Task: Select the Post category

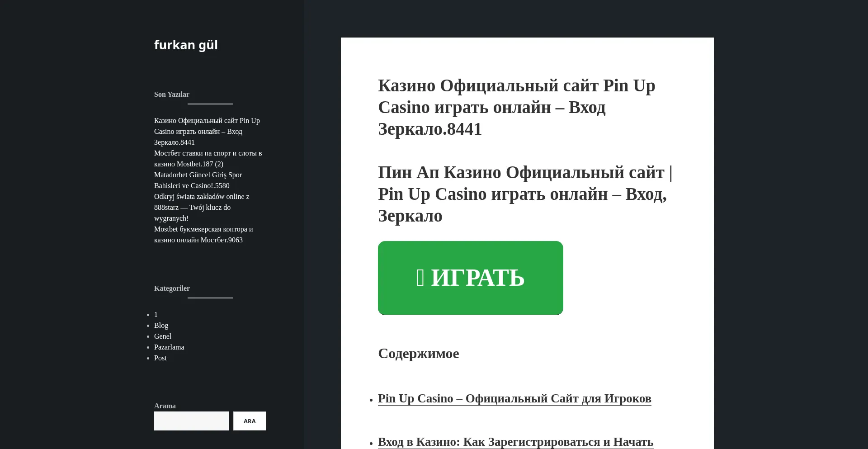Action: 160,358
